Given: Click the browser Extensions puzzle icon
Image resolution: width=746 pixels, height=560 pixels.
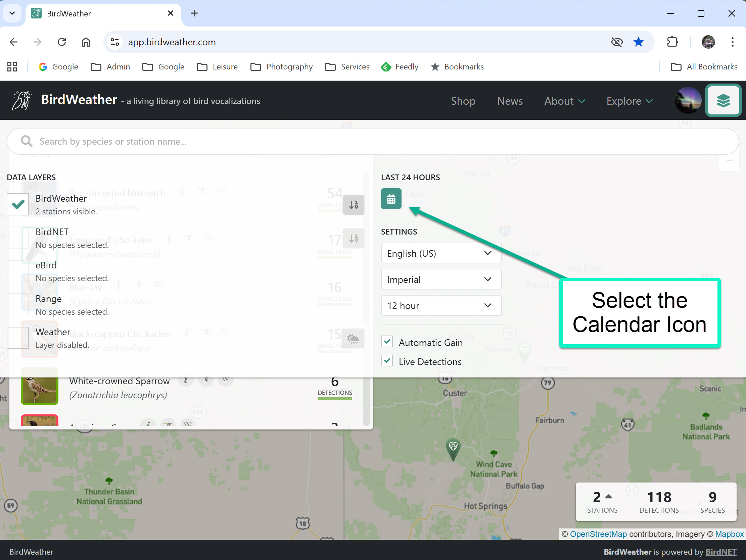Looking at the screenshot, I should pyautogui.click(x=672, y=42).
